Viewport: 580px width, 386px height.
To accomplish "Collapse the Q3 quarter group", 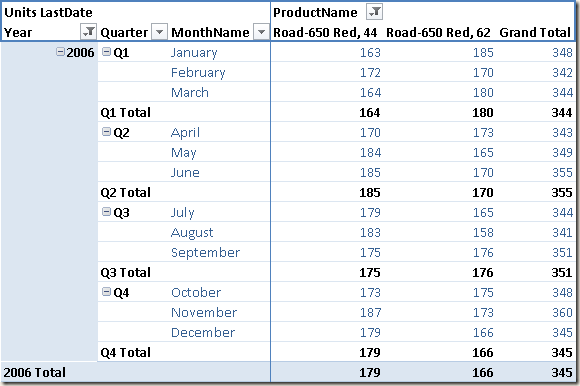I will (x=106, y=212).
